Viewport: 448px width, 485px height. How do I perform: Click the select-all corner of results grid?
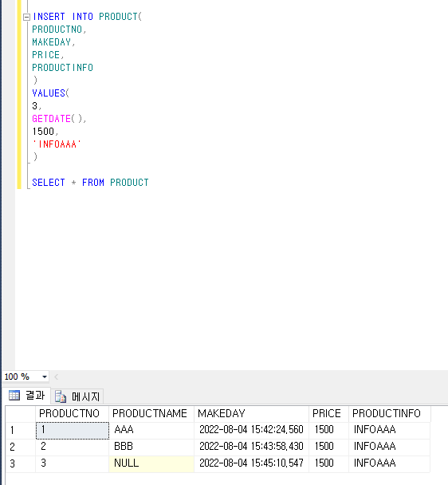click(21, 413)
